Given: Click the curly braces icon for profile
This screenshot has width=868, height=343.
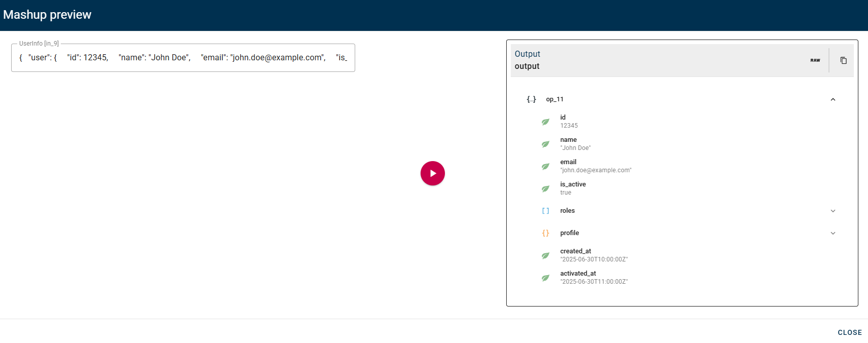Looking at the screenshot, I should (545, 233).
